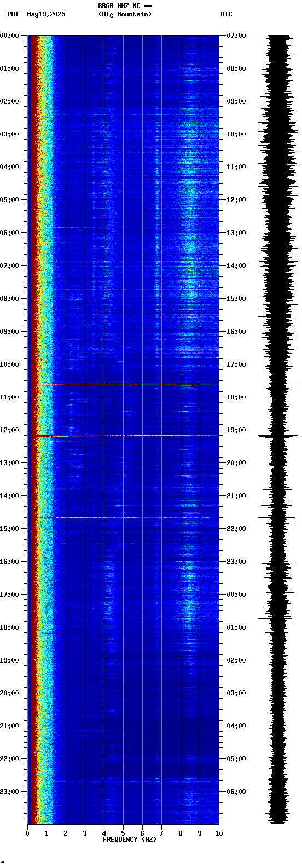Screen dimensions: 302x868
Task: Click the UTC '22:00' time label
Action: 236,529
